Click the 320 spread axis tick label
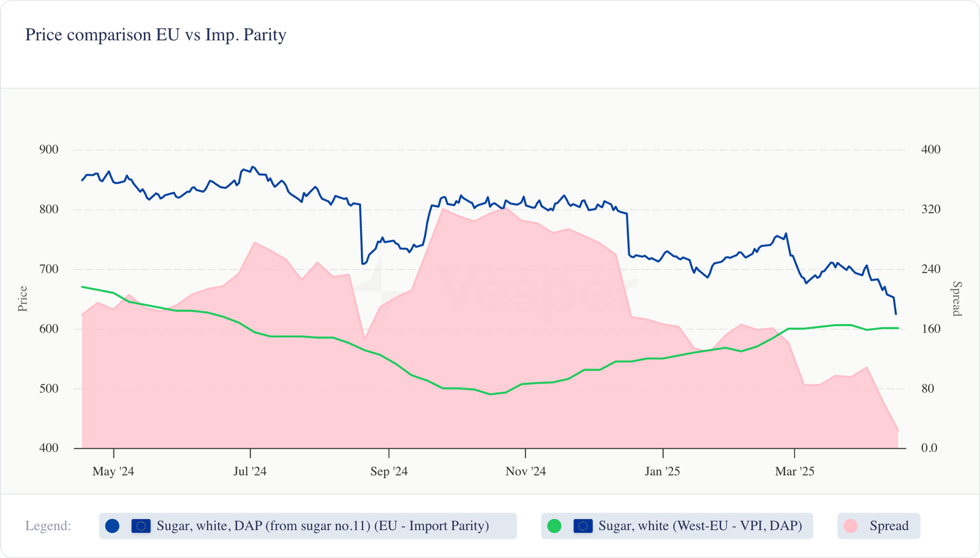Image resolution: width=980 pixels, height=558 pixels. pos(930,209)
